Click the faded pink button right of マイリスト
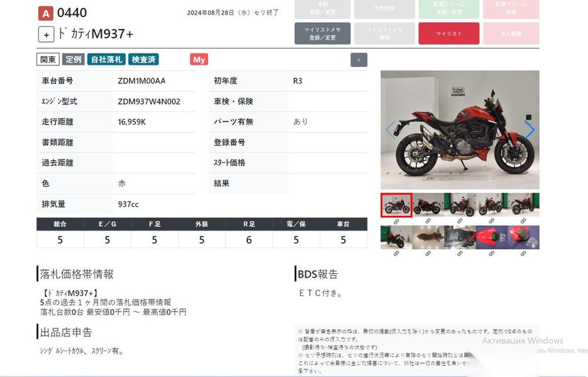This screenshot has width=588, height=377. [511, 33]
